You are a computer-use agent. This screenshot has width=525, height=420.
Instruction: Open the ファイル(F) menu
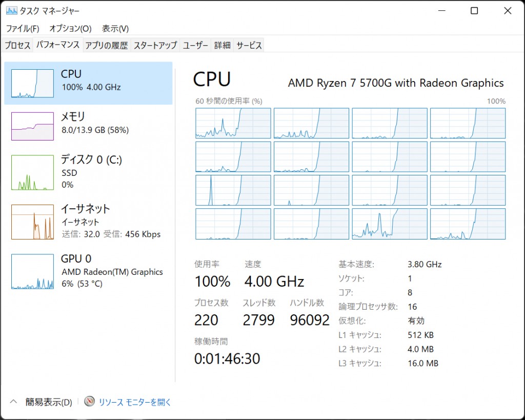[x=23, y=29]
